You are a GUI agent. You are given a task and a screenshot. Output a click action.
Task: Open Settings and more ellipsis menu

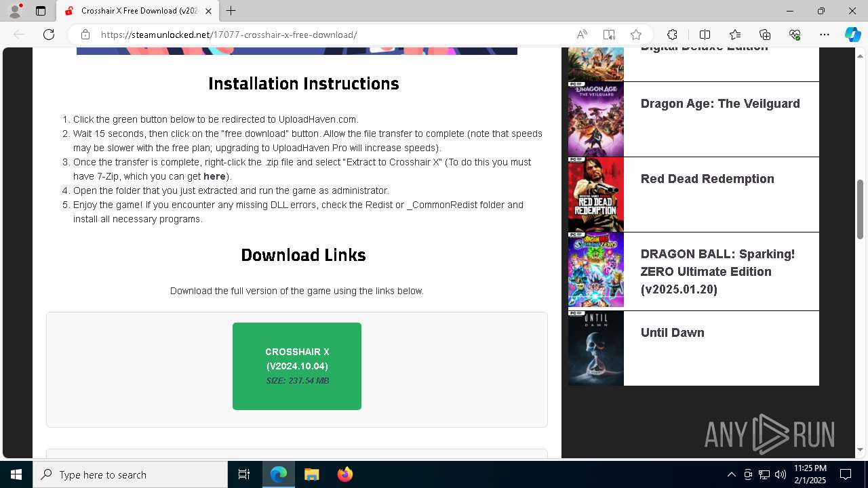[825, 35]
